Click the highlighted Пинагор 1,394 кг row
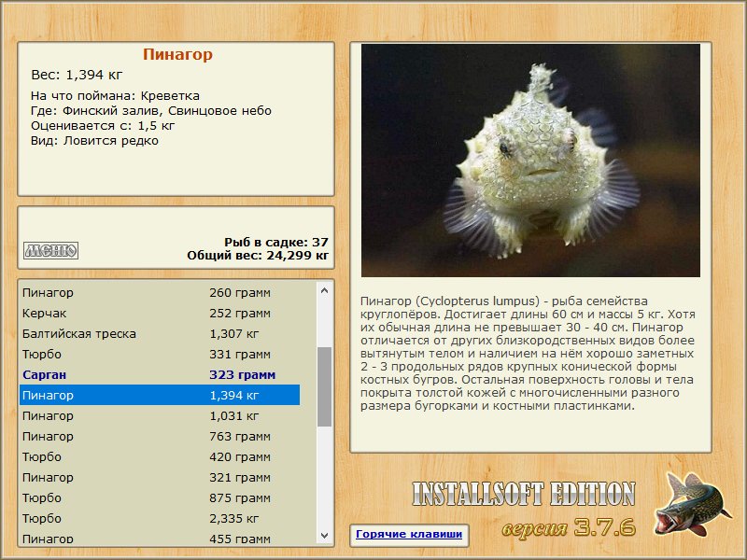This screenshot has width=747, height=560. (160, 395)
